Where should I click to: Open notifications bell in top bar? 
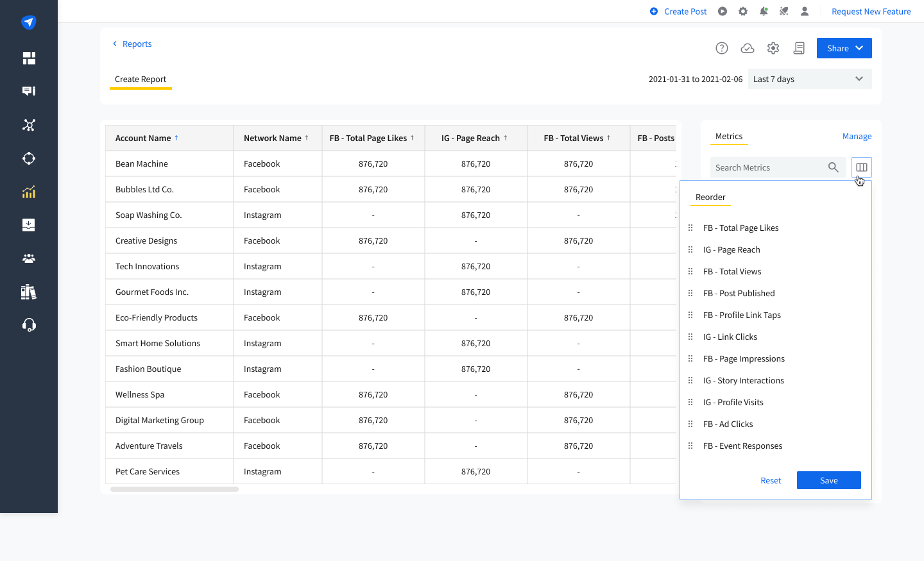[764, 12]
